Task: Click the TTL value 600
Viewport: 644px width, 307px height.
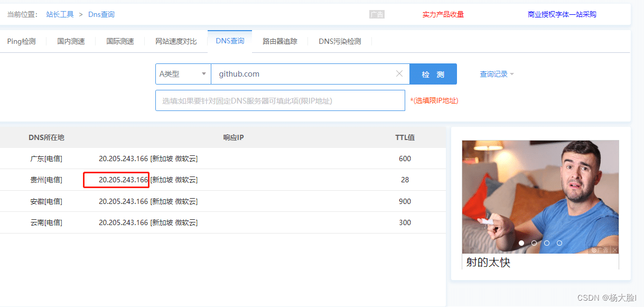Action: [x=405, y=159]
